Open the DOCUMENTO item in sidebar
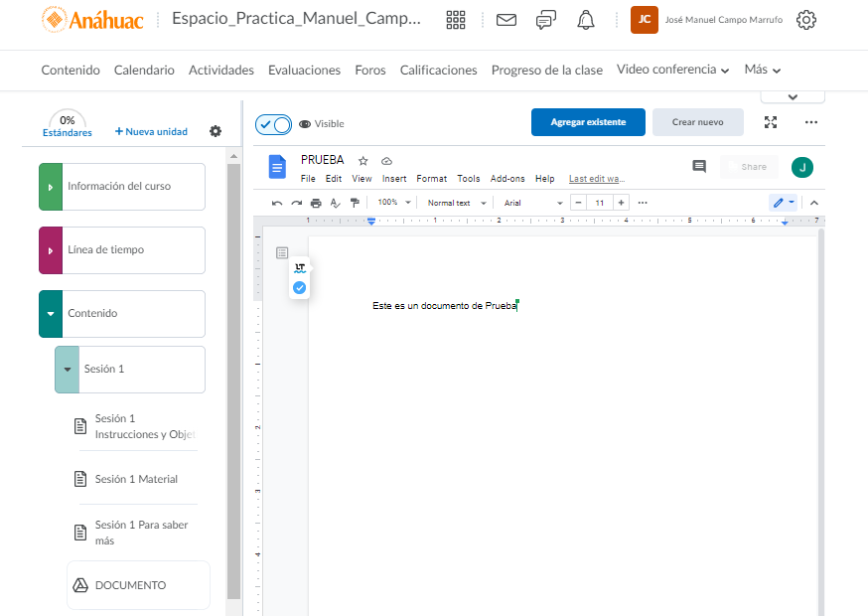This screenshot has width=868, height=616. [130, 585]
